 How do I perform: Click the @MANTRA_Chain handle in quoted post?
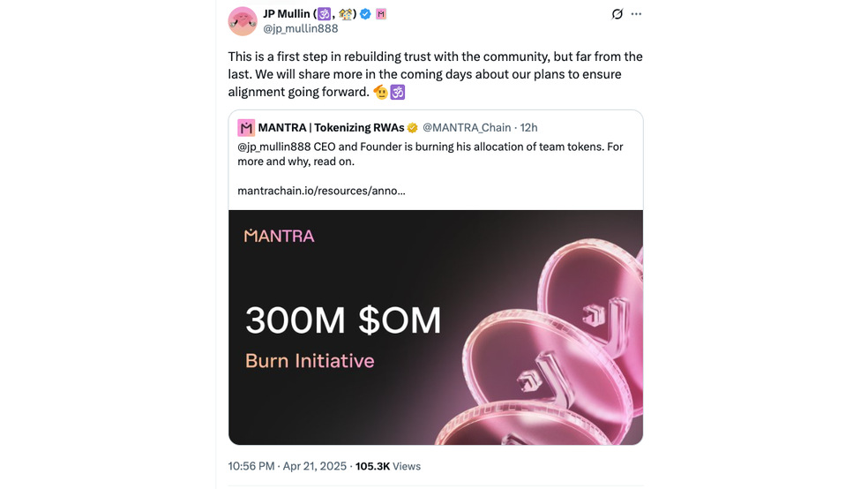pyautogui.click(x=467, y=128)
